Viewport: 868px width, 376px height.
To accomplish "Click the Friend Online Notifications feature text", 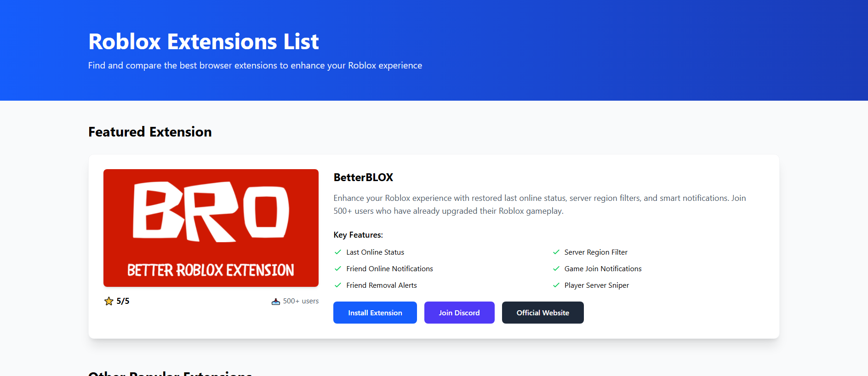I will click(x=389, y=268).
